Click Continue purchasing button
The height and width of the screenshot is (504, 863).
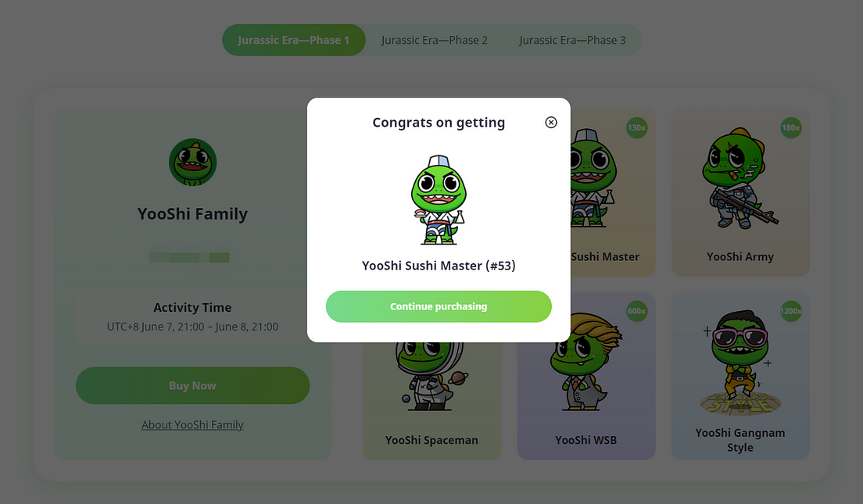click(439, 306)
